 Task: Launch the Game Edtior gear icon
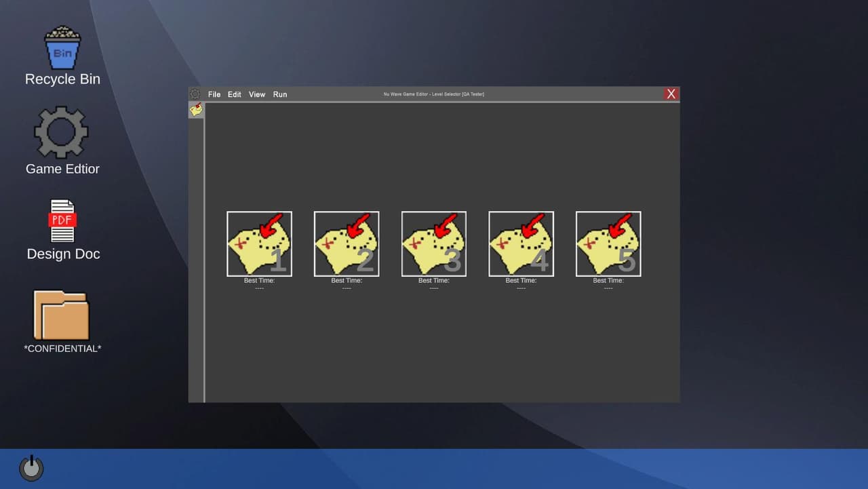coord(61,132)
